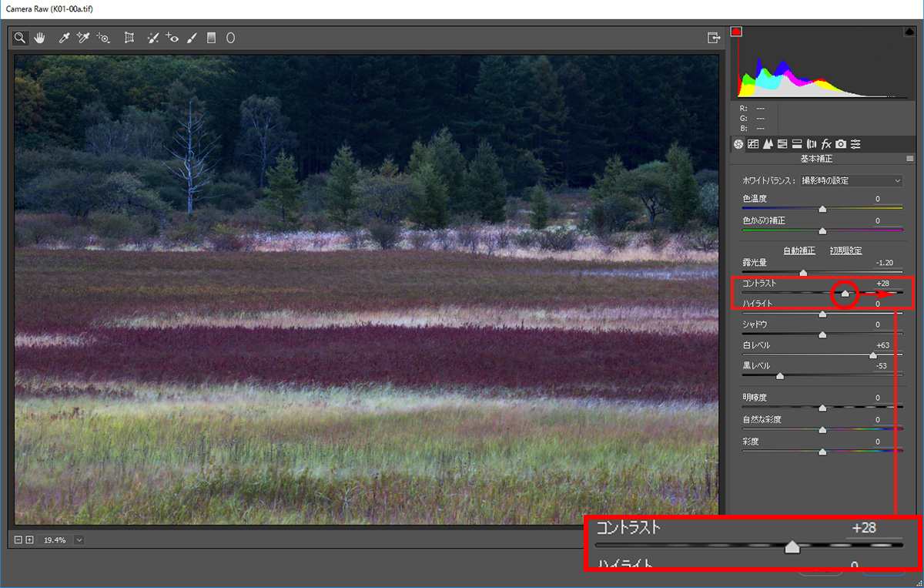Viewport: 924px width, 588px height.
Task: Select the Targeted Adjustment tool
Action: pos(103,37)
